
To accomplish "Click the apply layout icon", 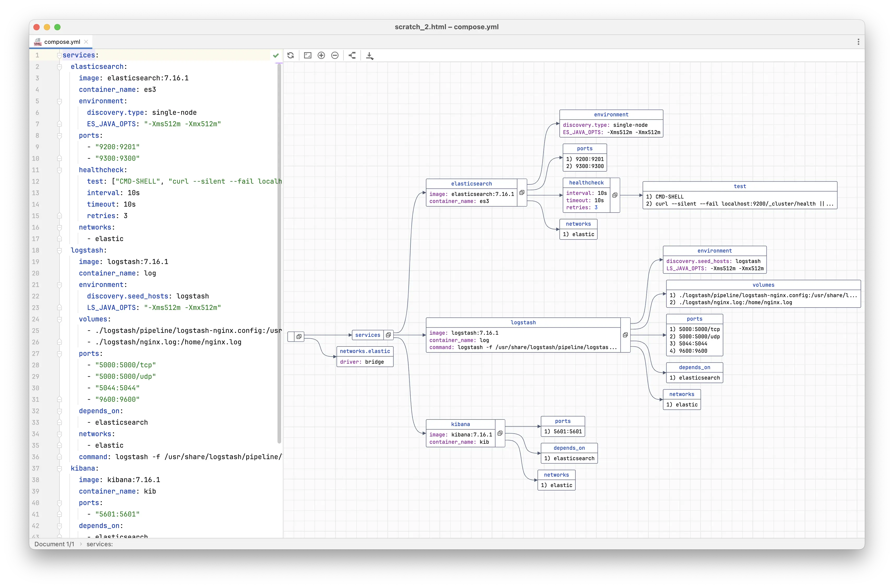I will pyautogui.click(x=352, y=56).
